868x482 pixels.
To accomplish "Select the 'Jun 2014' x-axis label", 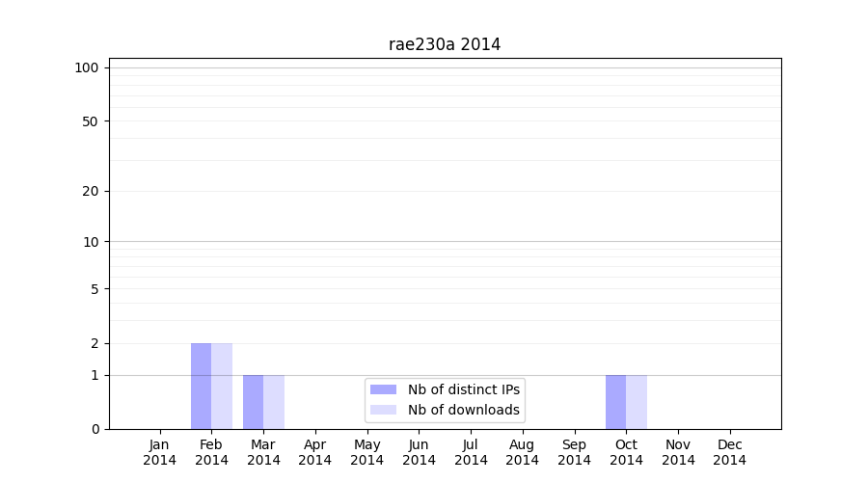I will pos(419,452).
